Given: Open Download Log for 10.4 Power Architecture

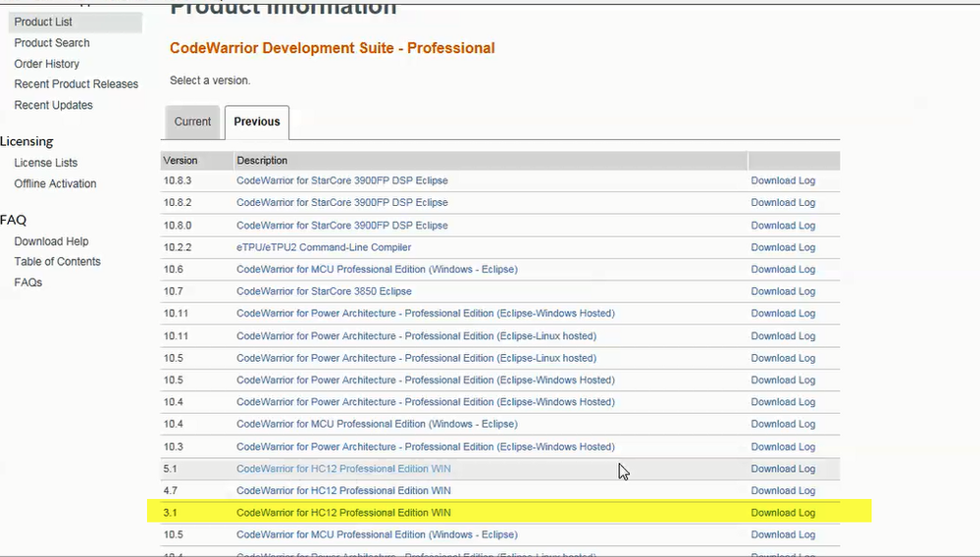Looking at the screenshot, I should pyautogui.click(x=783, y=401).
